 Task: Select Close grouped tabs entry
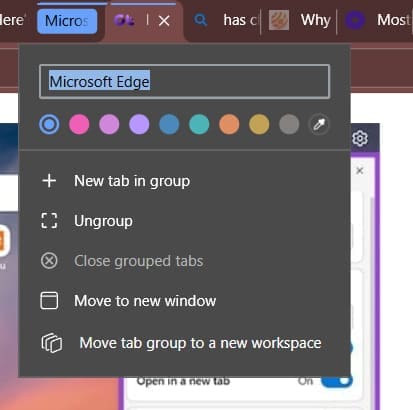coord(184,261)
